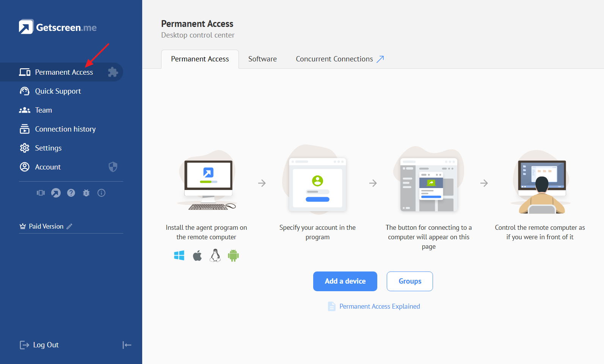Go to Connection history

click(65, 129)
